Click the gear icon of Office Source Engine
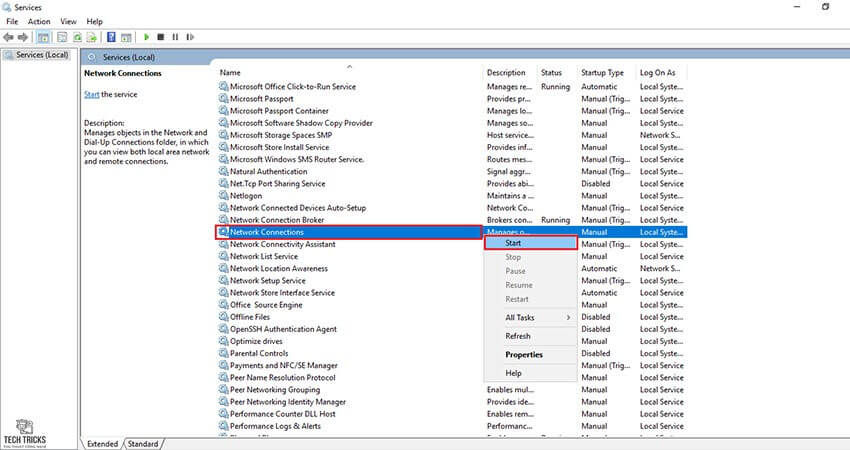 [223, 305]
